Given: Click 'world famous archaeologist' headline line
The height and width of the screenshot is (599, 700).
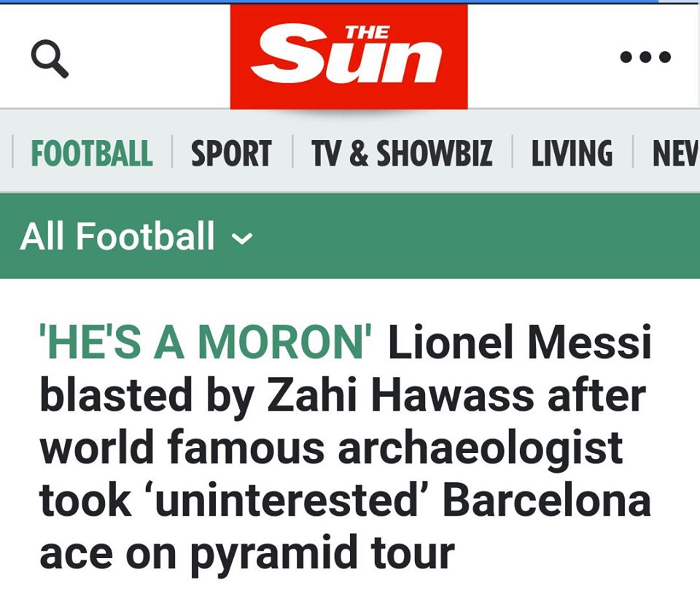Looking at the screenshot, I should click(331, 447).
